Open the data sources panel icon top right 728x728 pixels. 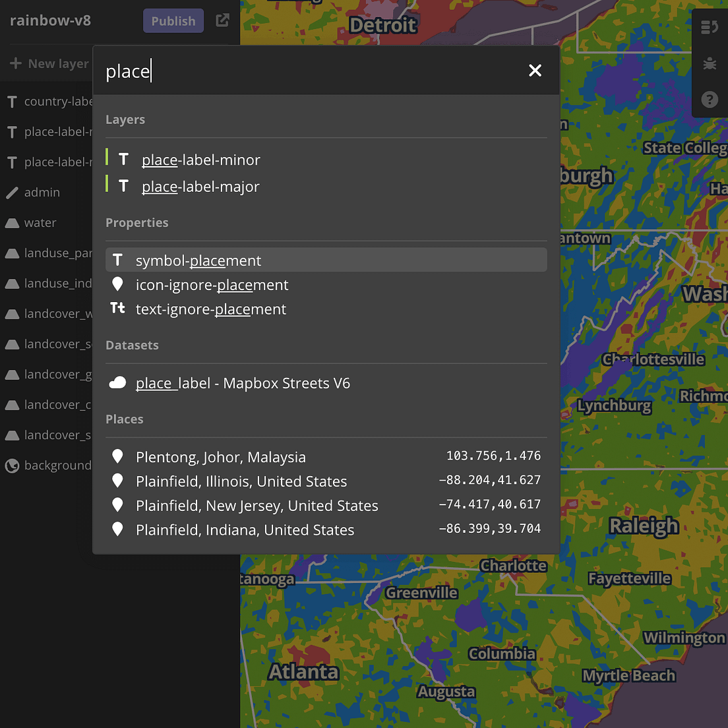(710, 27)
